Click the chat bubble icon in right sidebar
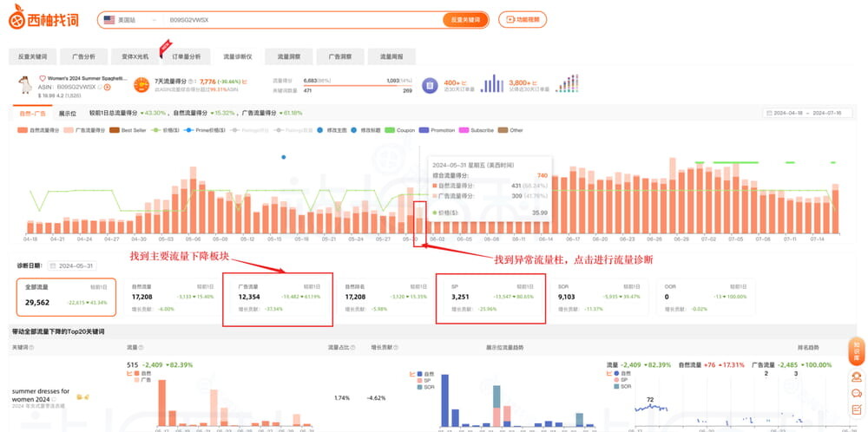 coord(856,394)
